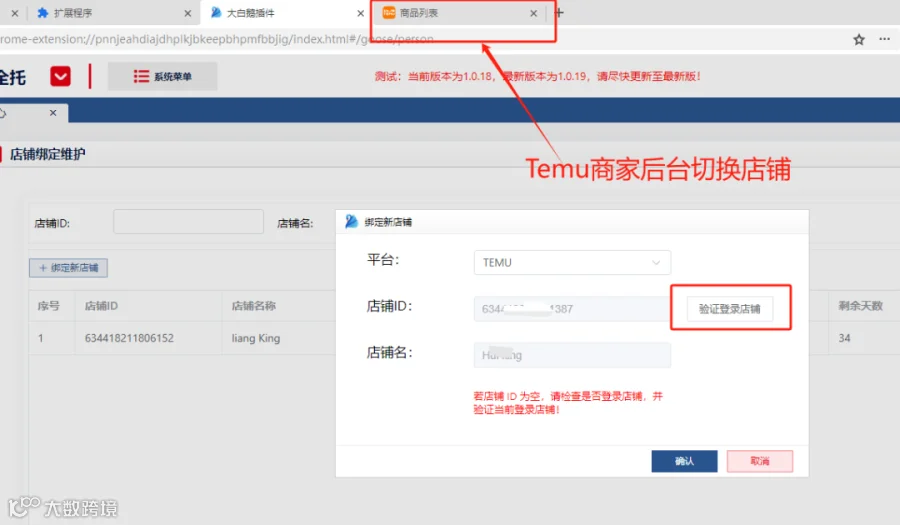Open the 平台 TEMU dropdown
This screenshot has width=900, height=525.
pyautogui.click(x=572, y=262)
